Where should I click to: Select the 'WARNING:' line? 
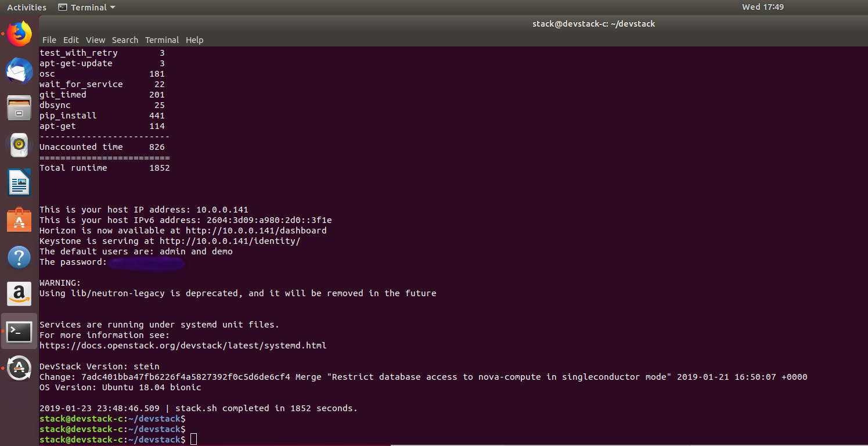pyautogui.click(x=60, y=283)
